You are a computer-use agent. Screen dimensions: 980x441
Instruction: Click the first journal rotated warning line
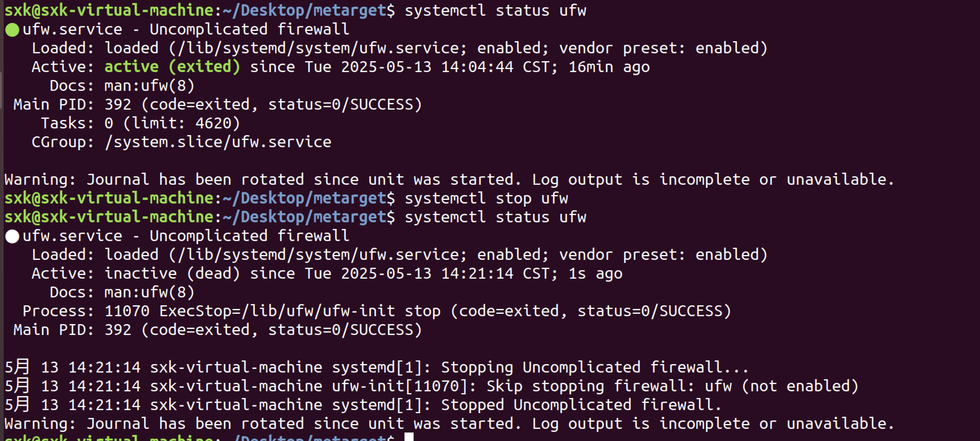point(449,180)
